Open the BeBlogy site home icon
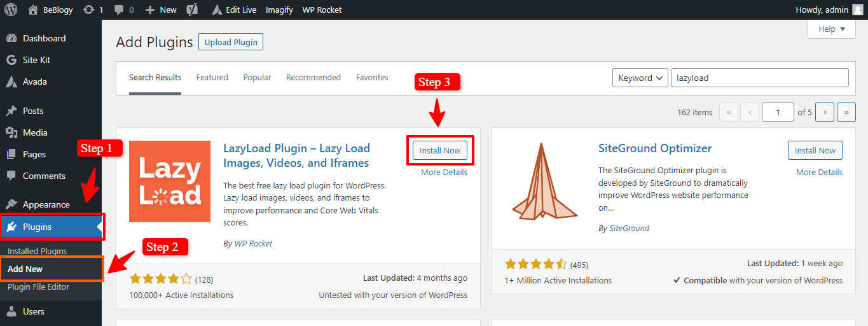The width and height of the screenshot is (868, 326). 33,10
